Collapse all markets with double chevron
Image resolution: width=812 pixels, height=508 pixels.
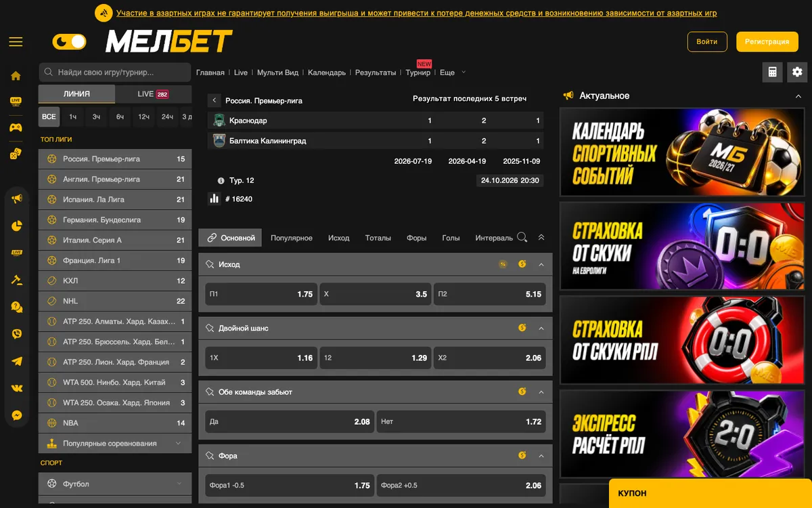541,238
